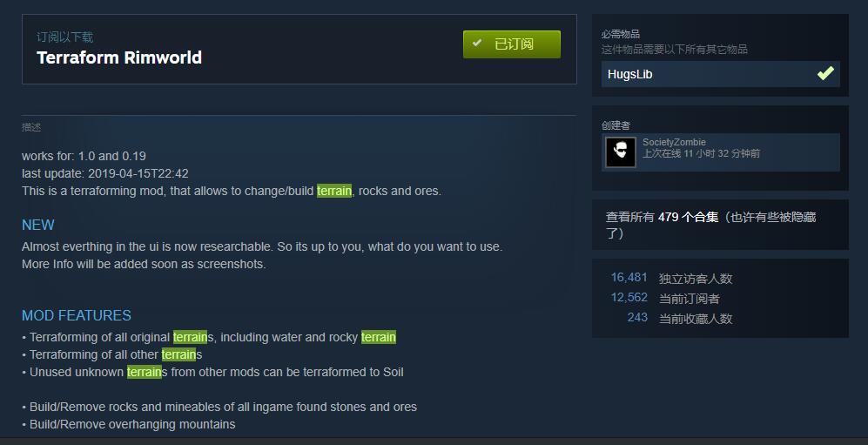This screenshot has height=445, width=868.
Task: Click the 必需物品 required items header
Action: (621, 34)
